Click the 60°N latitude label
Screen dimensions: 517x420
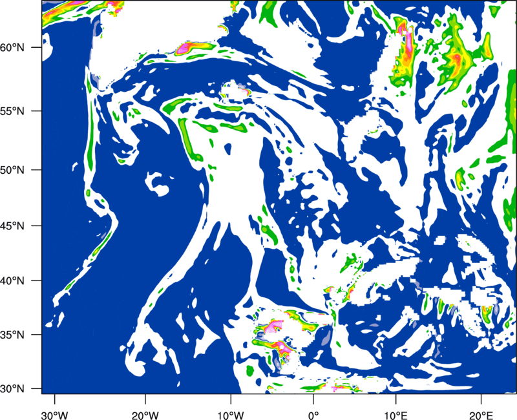pos(12,48)
